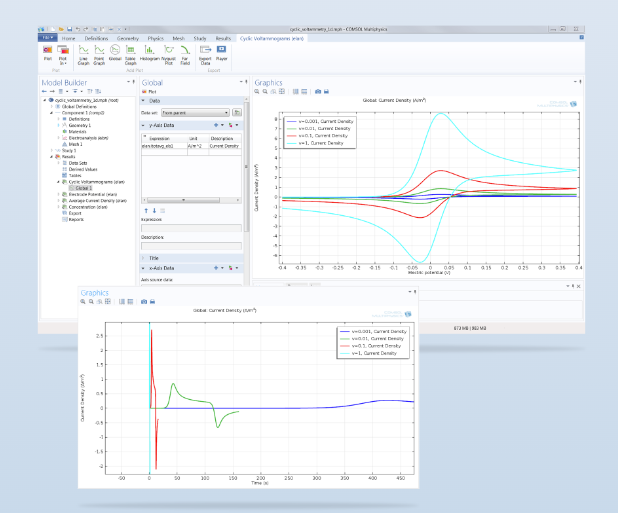
Task: Click the Plot ribbon button
Action: (x=48, y=53)
